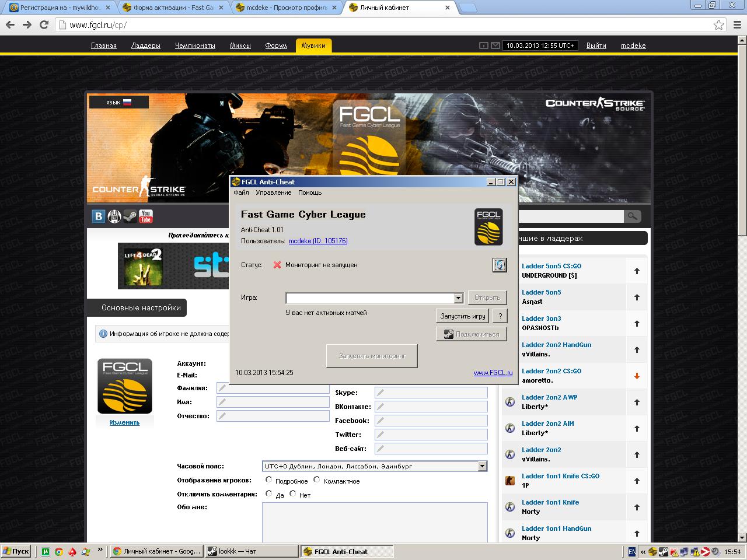Expand the Игра dropdown in Anti-Cheat

coord(458,298)
